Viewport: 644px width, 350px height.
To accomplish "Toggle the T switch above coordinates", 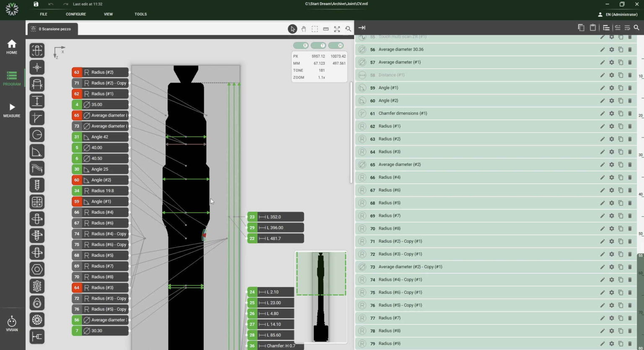I will pyautogui.click(x=318, y=45).
